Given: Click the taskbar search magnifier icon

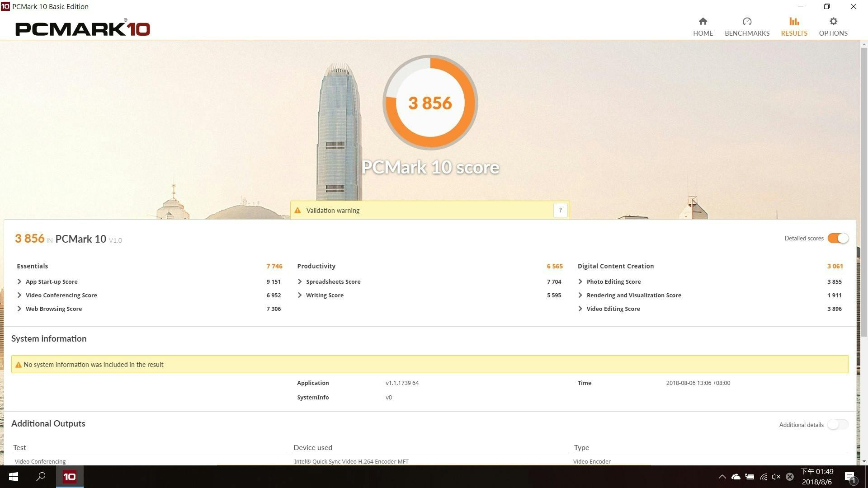Looking at the screenshot, I should pyautogui.click(x=41, y=477).
